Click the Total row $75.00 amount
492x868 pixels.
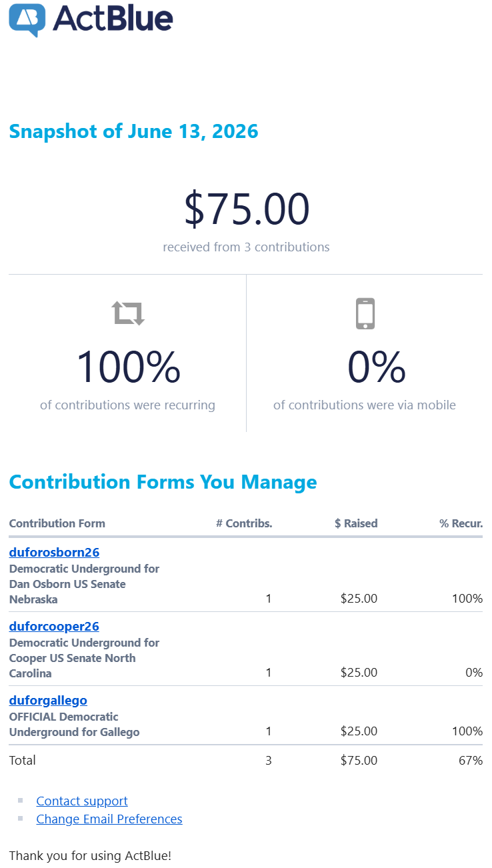tap(359, 760)
